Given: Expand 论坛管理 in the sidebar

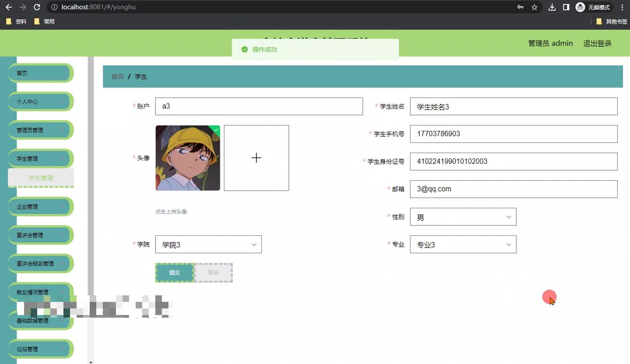Looking at the screenshot, I should 40,349.
